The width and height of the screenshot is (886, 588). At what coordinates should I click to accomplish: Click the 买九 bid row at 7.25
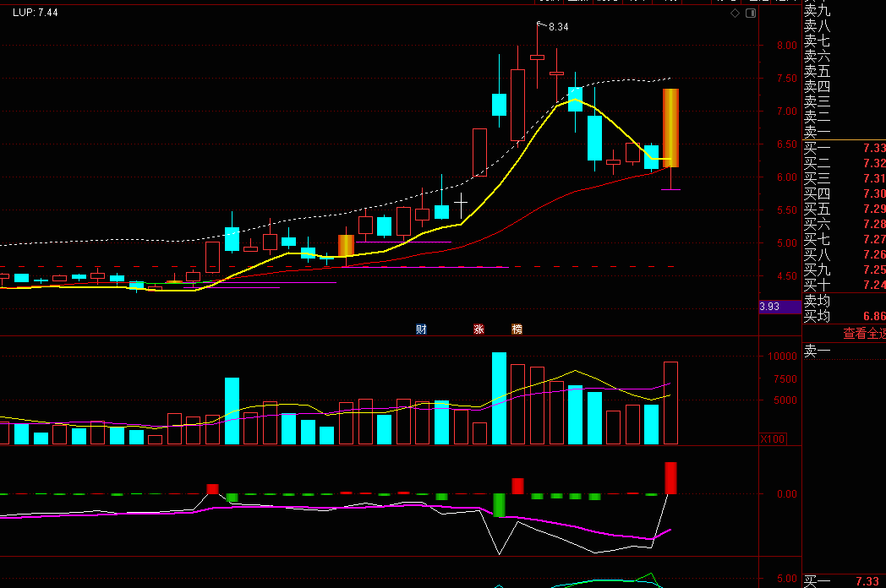click(845, 270)
